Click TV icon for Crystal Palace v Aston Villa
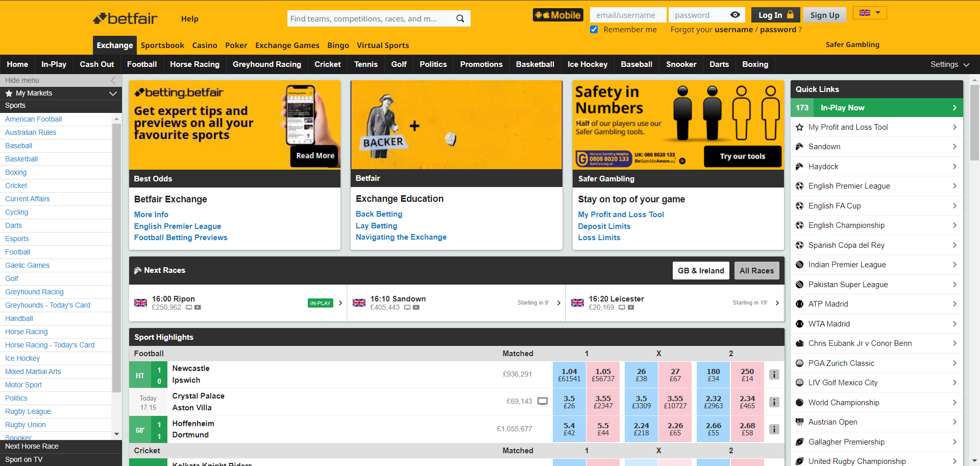 tap(543, 401)
